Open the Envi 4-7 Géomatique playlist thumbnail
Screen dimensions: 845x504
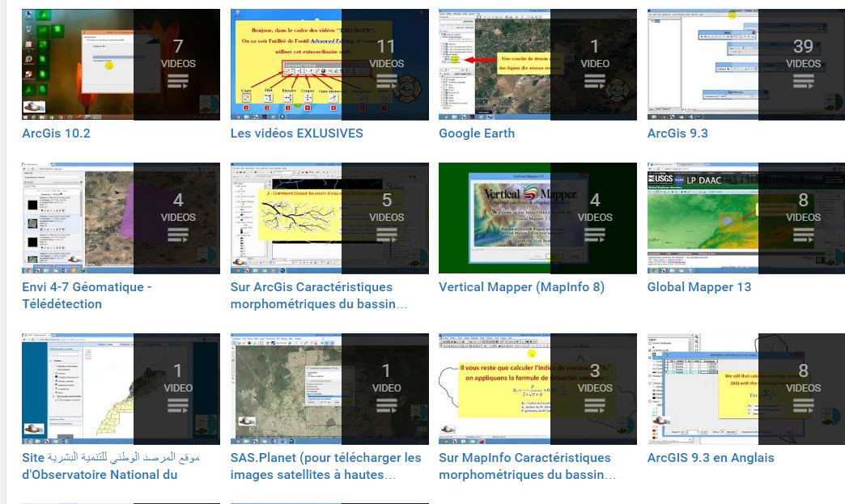pos(121,218)
